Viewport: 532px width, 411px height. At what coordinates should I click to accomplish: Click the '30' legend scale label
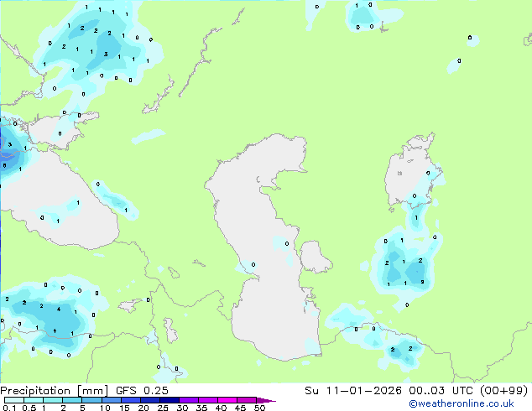click(x=182, y=408)
